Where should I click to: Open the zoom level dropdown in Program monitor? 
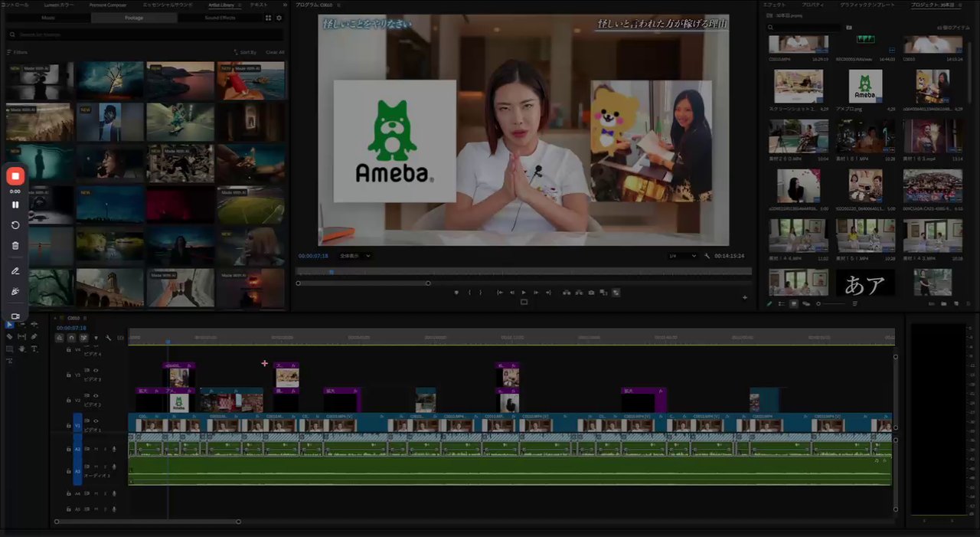355,256
